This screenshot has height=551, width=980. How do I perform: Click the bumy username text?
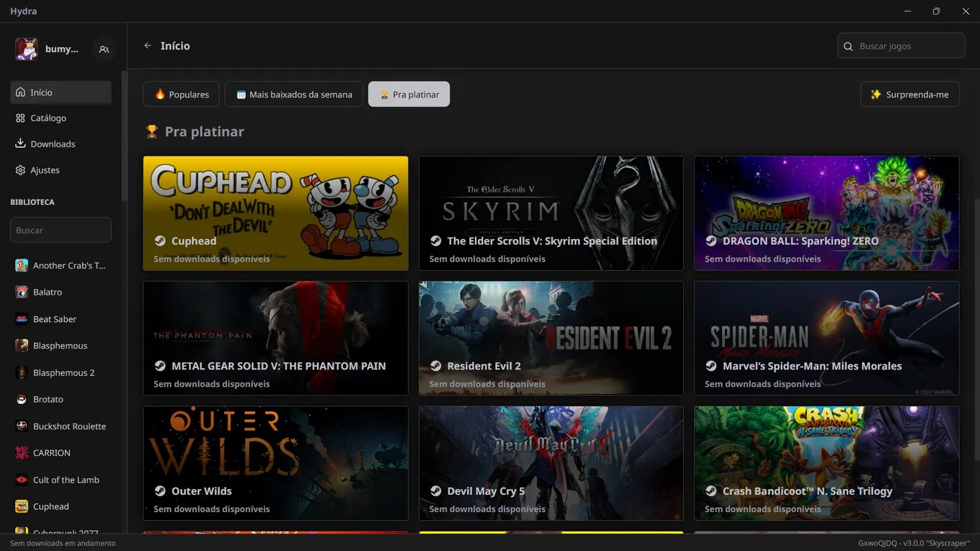[62, 49]
